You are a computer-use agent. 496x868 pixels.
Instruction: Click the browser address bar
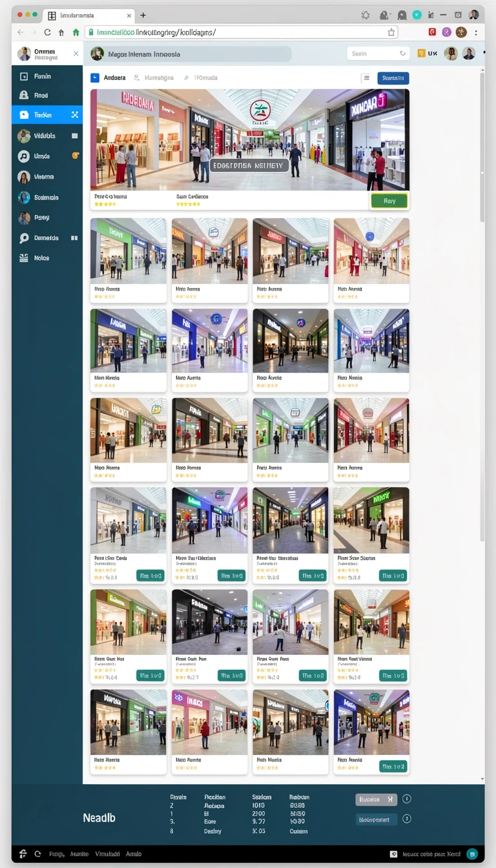tap(242, 32)
